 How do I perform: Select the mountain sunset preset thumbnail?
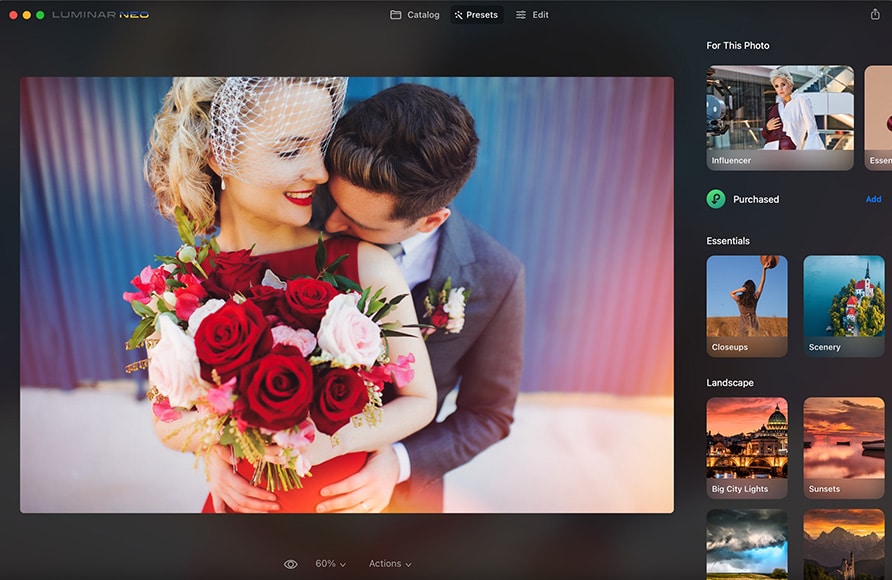tap(843, 544)
